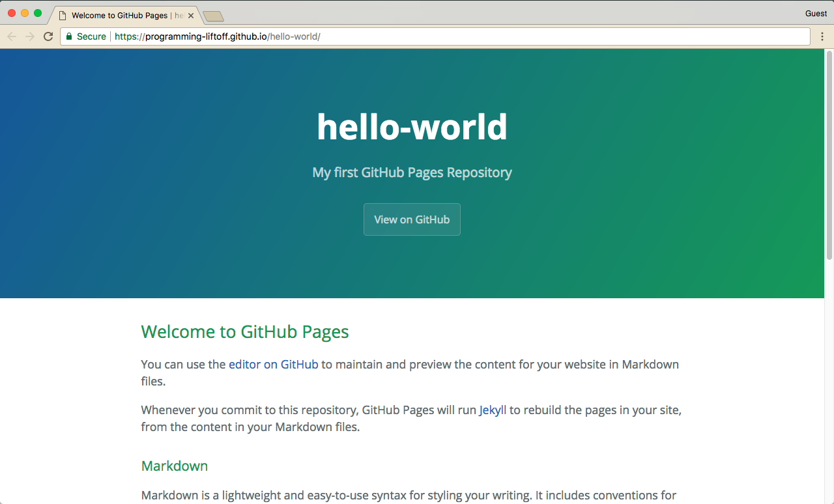Maximize window with the green button

[38, 13]
